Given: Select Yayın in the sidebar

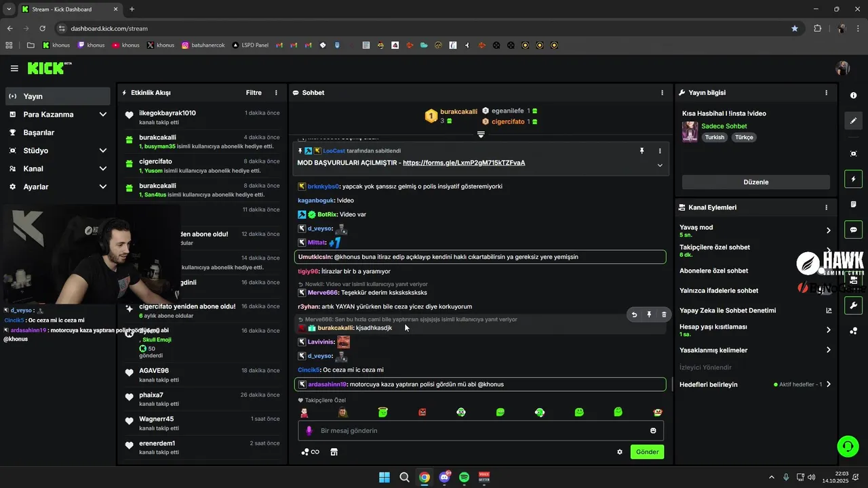Looking at the screenshot, I should click(58, 96).
